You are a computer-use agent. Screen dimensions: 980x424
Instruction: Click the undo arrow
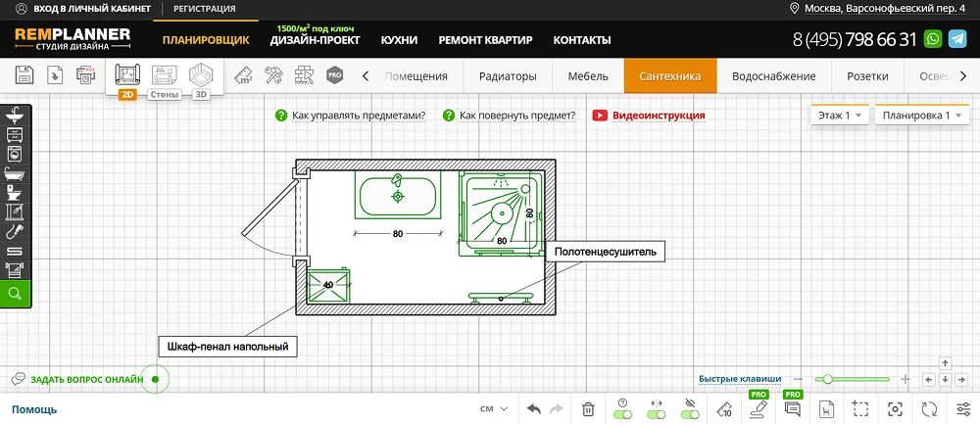click(534, 408)
